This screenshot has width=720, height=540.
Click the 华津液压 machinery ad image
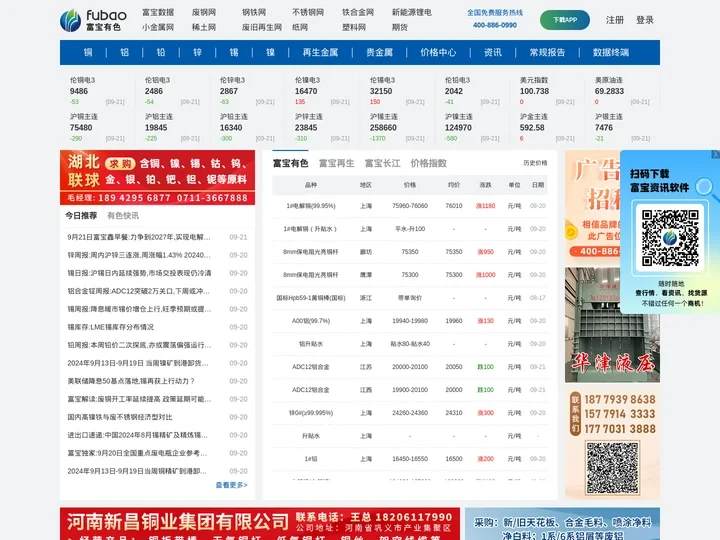coord(612,325)
